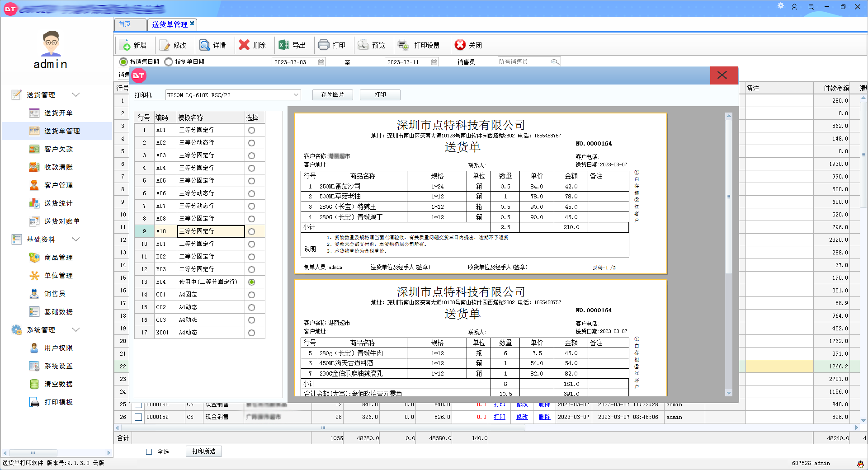Screen dimensions: 868x470
Task: Open 销售员 in sidebar
Action: click(55, 294)
